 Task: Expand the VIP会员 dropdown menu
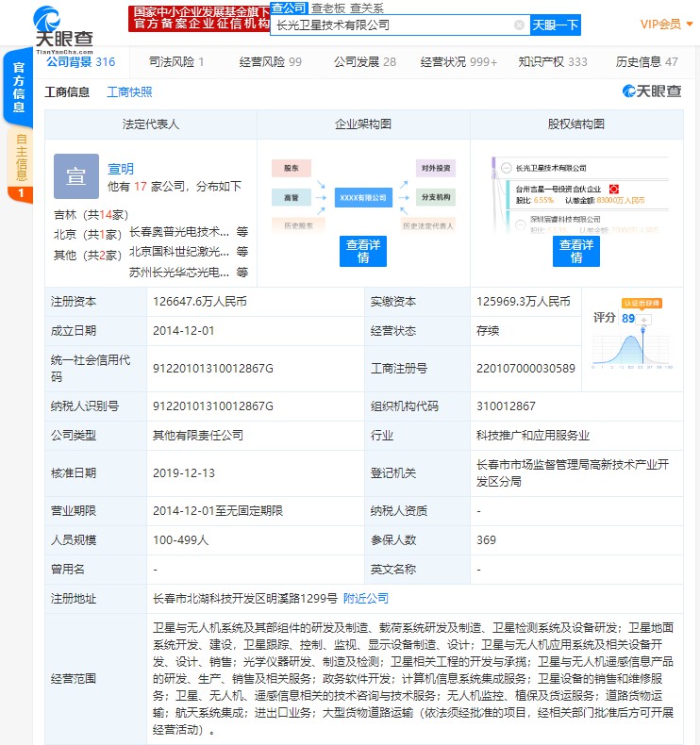point(666,25)
